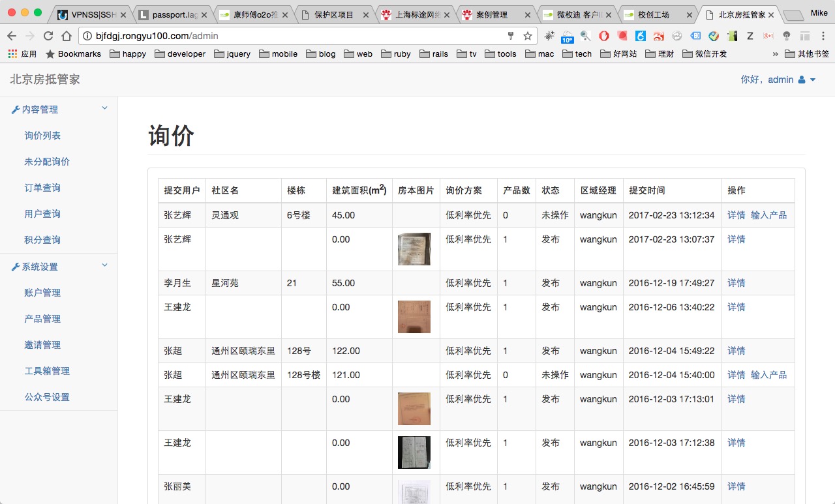This screenshot has width=835, height=504.
Task: Click the Google +1 extension icon
Action: pyautogui.click(x=768, y=36)
